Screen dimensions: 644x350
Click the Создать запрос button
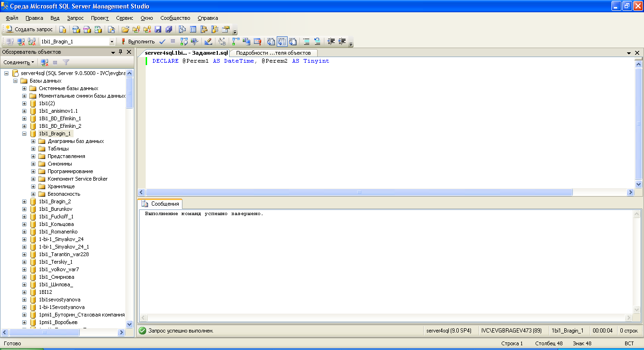tap(29, 29)
